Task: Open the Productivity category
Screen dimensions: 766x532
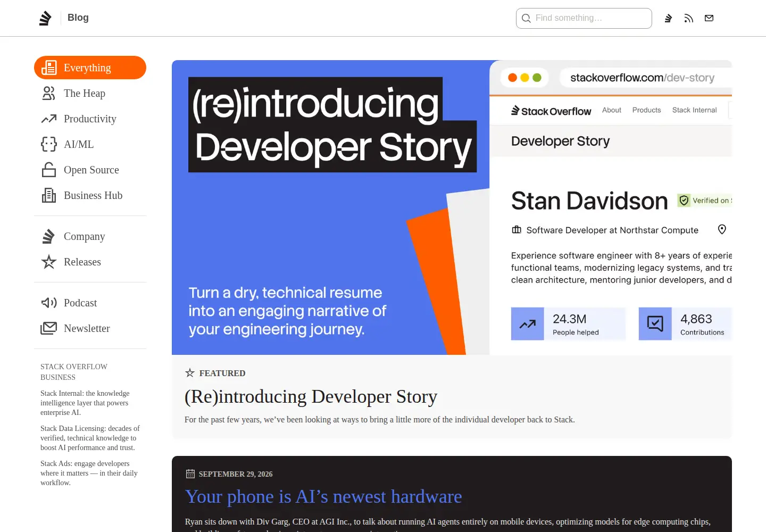Action: pyautogui.click(x=90, y=119)
